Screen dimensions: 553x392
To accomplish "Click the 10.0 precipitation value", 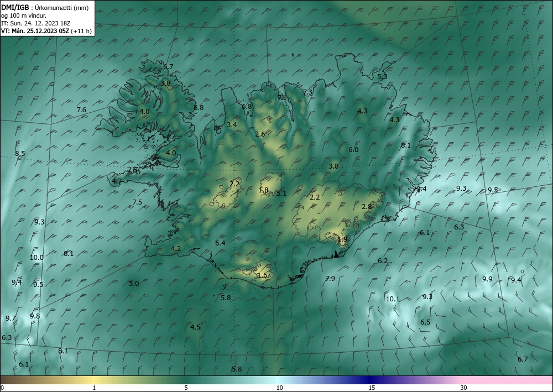I will click(36, 257).
